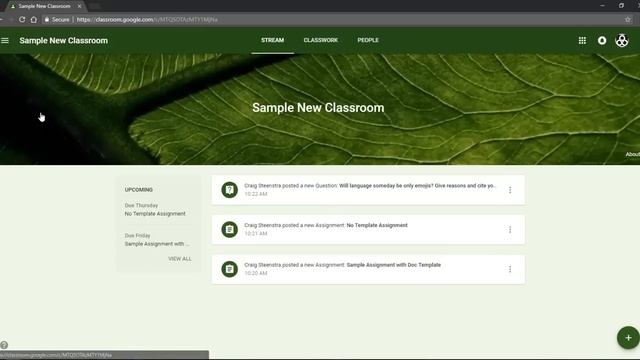Click the banner title Sample New Classroom

click(318, 108)
